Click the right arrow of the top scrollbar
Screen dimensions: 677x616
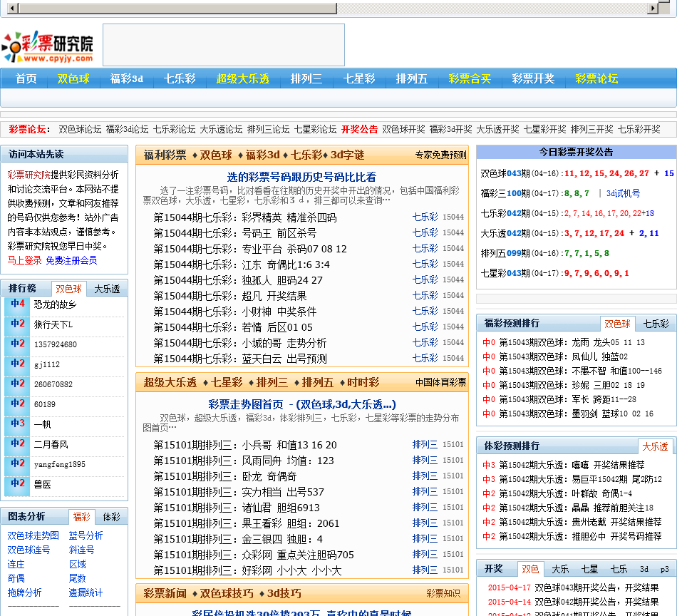coord(653,9)
